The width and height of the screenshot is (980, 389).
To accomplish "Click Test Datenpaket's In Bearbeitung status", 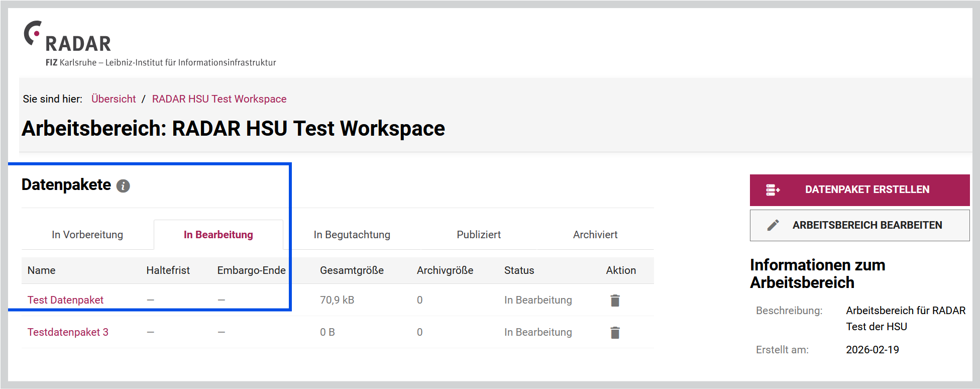I will [538, 300].
